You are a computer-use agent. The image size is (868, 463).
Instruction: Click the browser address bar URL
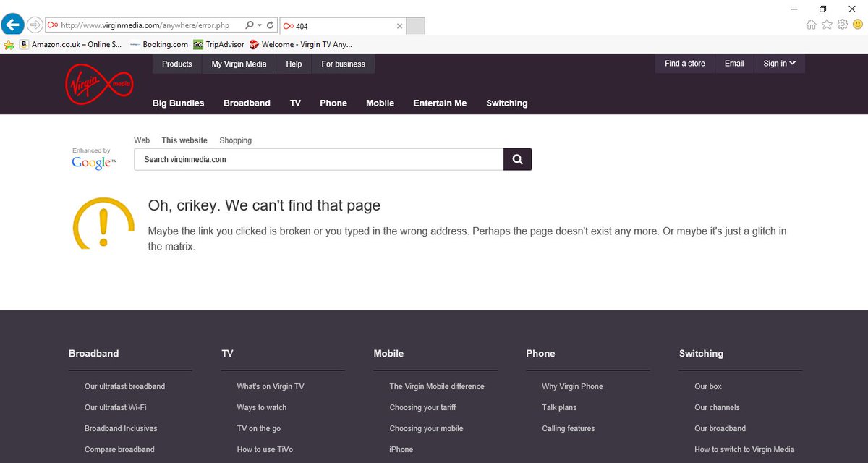coord(145,25)
